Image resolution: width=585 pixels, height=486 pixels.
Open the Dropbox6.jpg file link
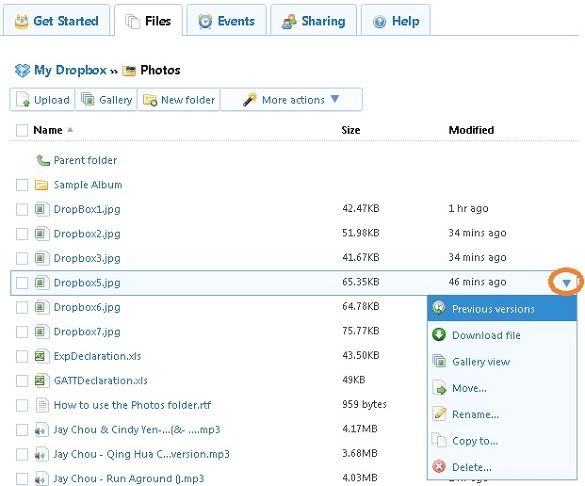[x=87, y=307]
